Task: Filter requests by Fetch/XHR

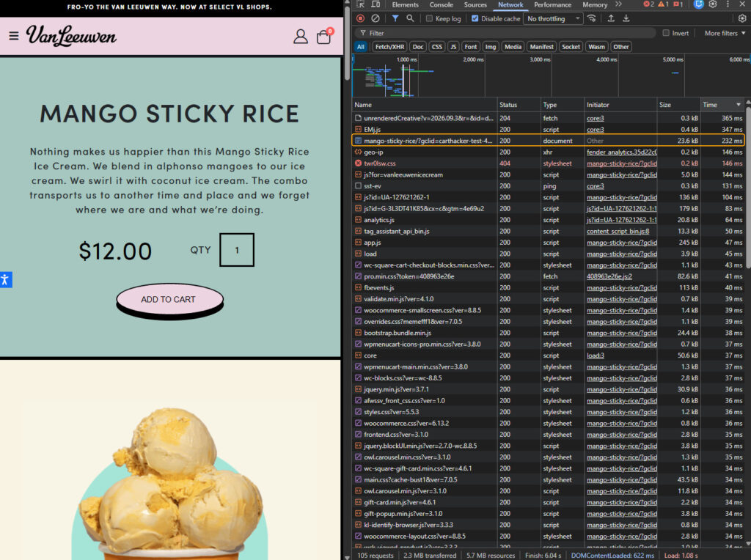Action: (x=389, y=47)
